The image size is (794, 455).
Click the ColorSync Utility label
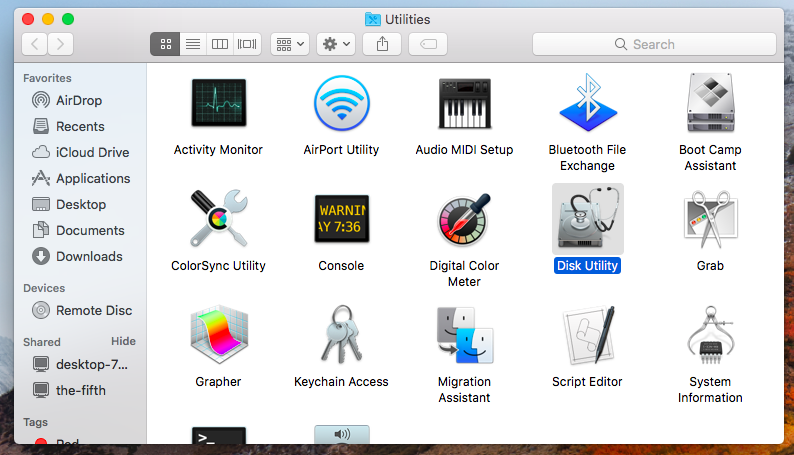tap(218, 266)
